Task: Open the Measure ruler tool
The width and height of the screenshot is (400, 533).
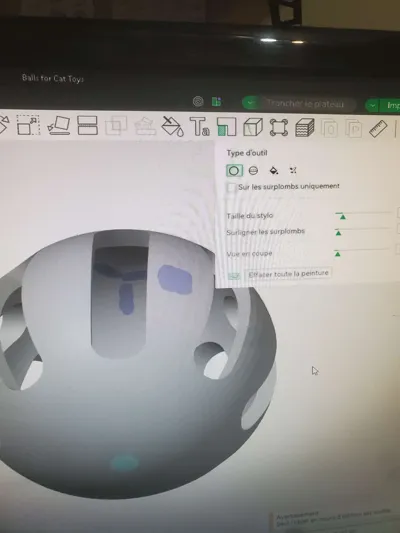Action: 378,129
